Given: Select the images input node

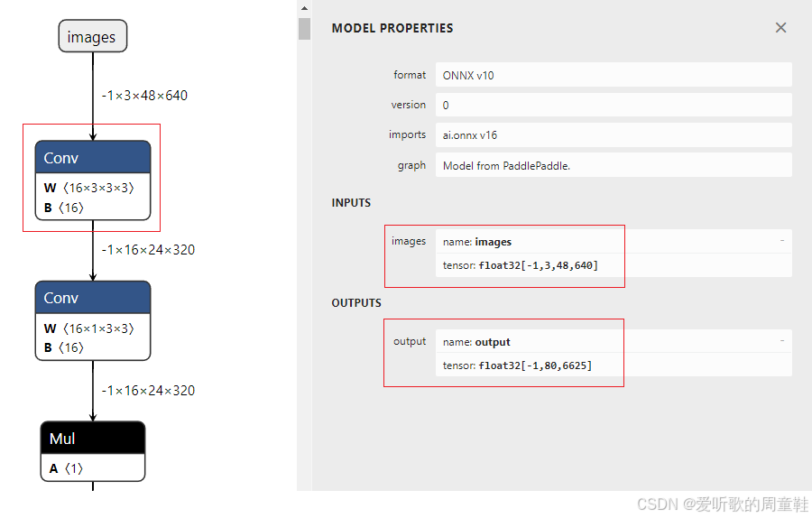Looking at the screenshot, I should tap(93, 36).
